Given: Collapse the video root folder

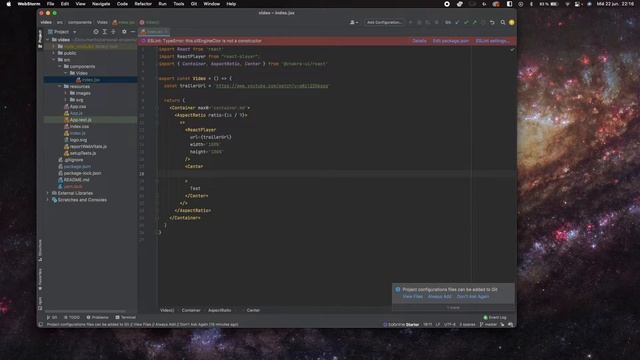Looking at the screenshot, I should point(48,40).
